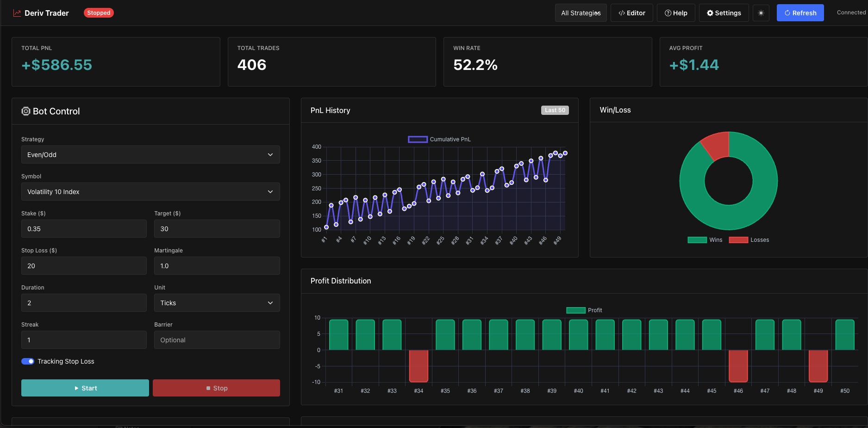Toggle Cumulative PnL legend series

418,139
